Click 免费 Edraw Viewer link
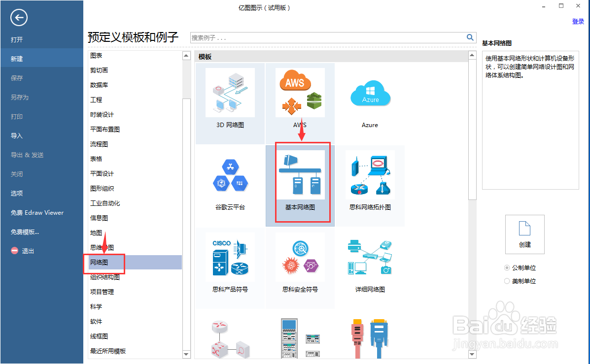This screenshot has height=364, width=590. tap(37, 212)
